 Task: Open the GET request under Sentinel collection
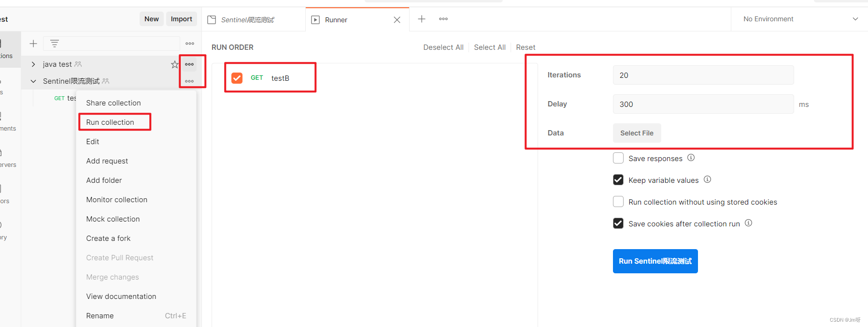(x=65, y=98)
